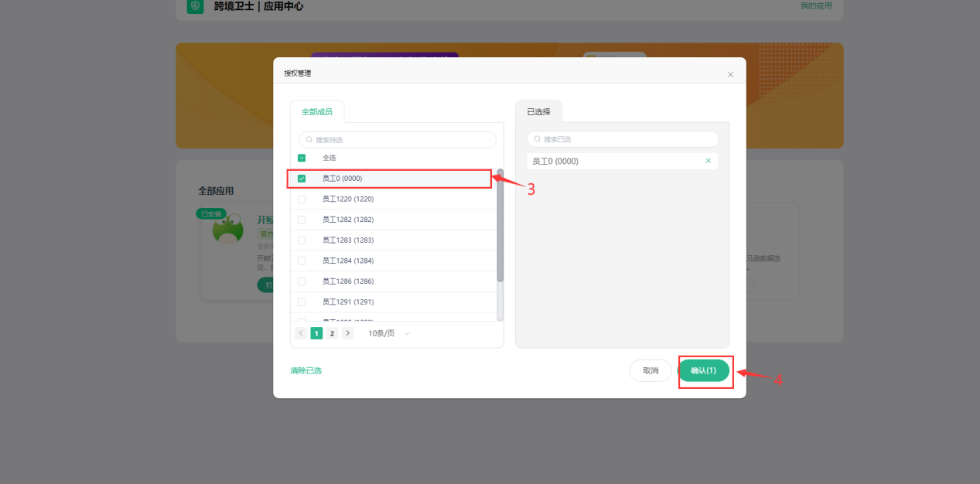Image resolution: width=980 pixels, height=484 pixels.
Task: Remove 员工0 (0000) from selected list
Action: coord(708,161)
